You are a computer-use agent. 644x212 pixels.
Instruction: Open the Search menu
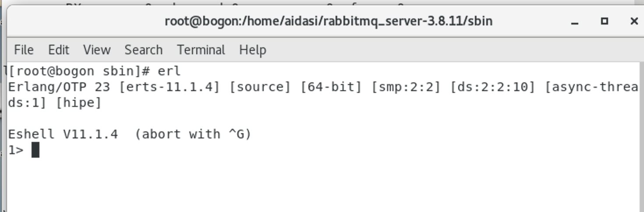(143, 50)
